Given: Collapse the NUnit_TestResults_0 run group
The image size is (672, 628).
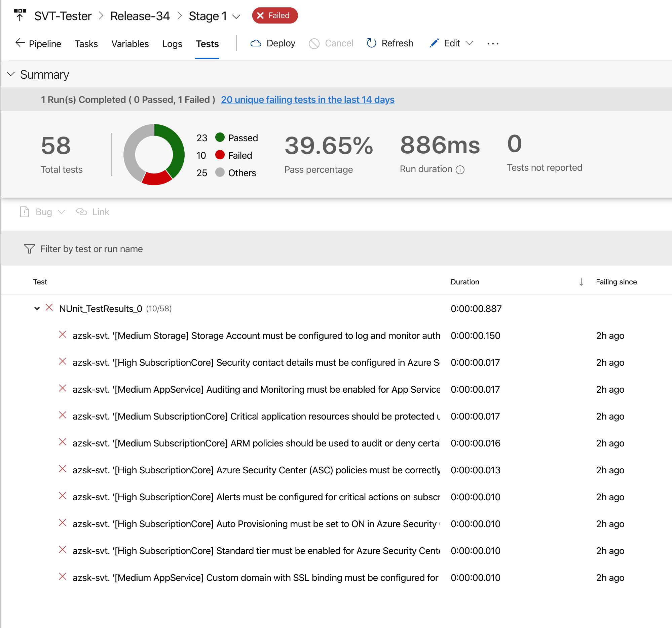Looking at the screenshot, I should click(x=37, y=308).
